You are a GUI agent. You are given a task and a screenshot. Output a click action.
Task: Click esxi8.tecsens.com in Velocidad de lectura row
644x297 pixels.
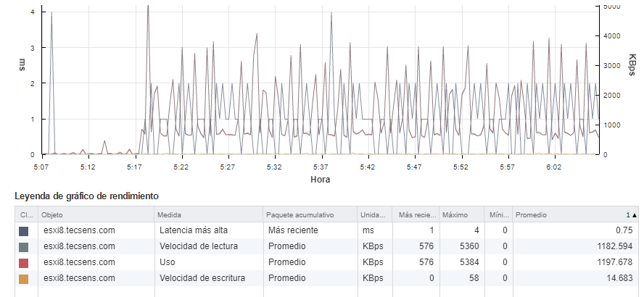tap(79, 246)
